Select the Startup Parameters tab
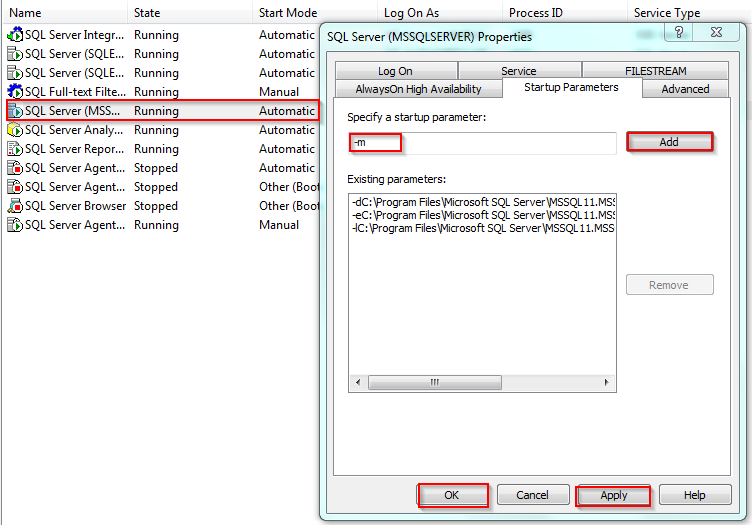 pos(571,88)
